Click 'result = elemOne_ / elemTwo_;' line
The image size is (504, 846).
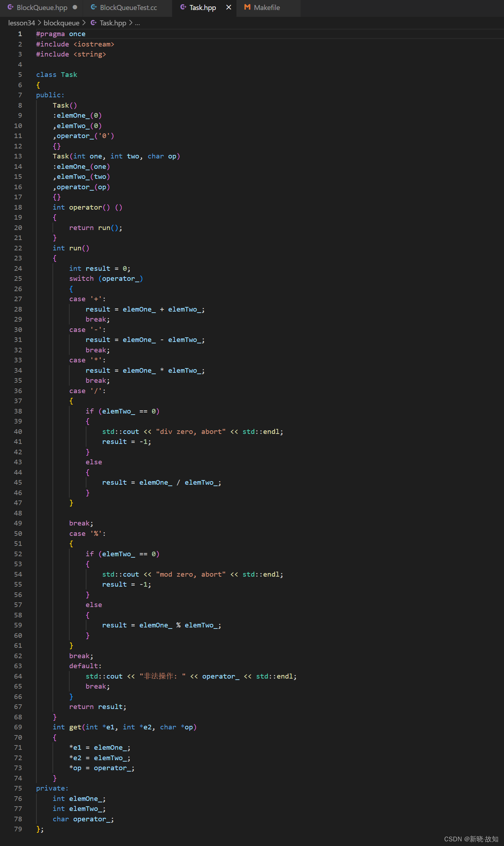(162, 483)
